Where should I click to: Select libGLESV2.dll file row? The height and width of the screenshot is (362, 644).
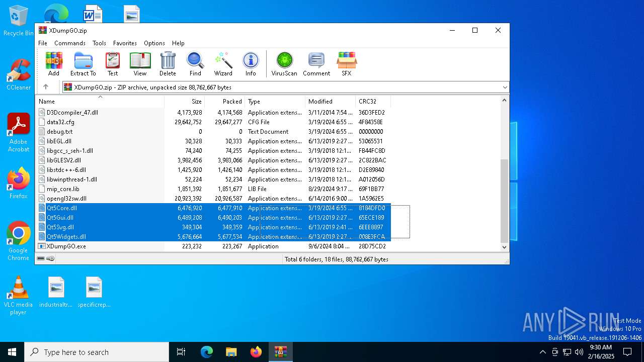pyautogui.click(x=213, y=160)
